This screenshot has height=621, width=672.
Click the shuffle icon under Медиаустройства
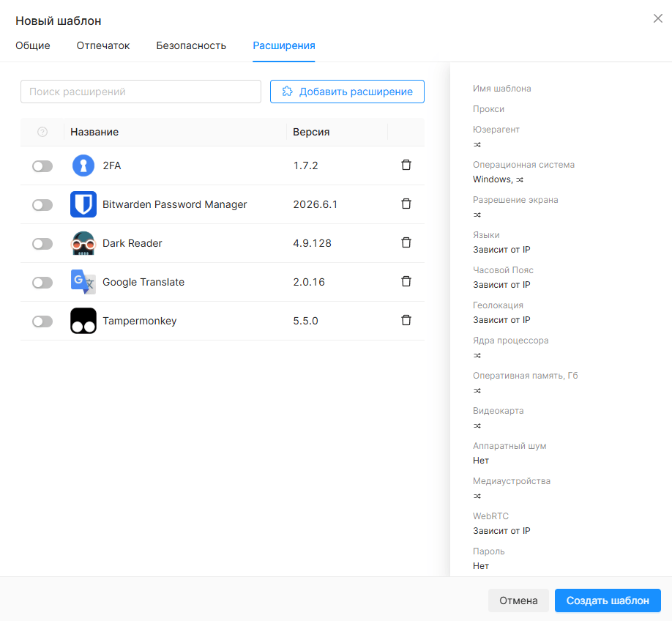pos(477,497)
